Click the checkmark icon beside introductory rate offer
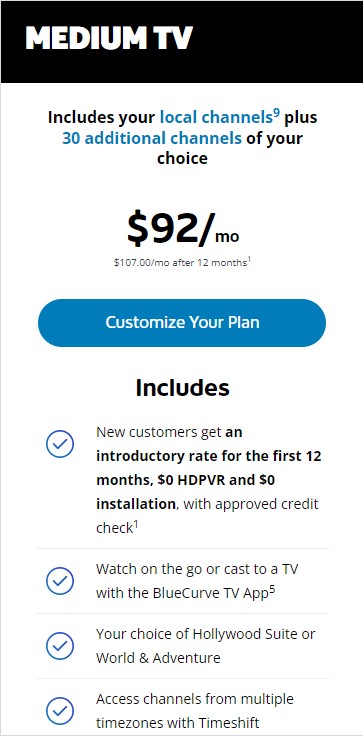The height and width of the screenshot is (740, 363). click(60, 444)
